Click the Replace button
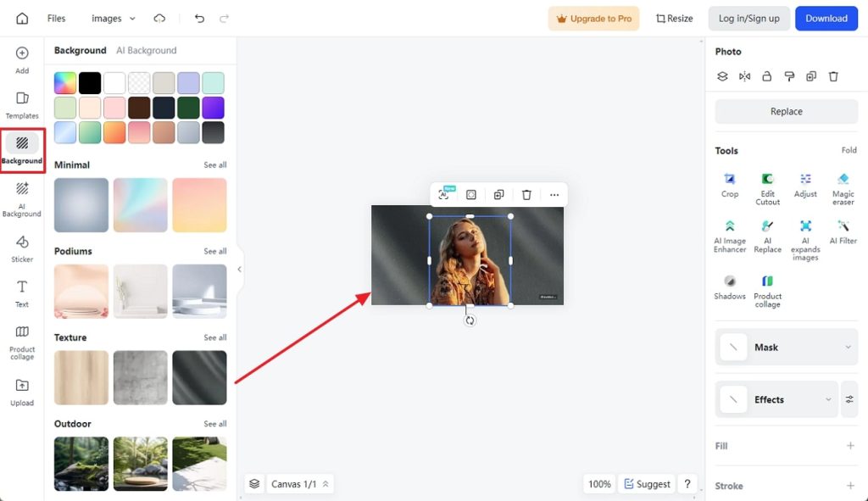This screenshot has height=501, width=868. 786,112
